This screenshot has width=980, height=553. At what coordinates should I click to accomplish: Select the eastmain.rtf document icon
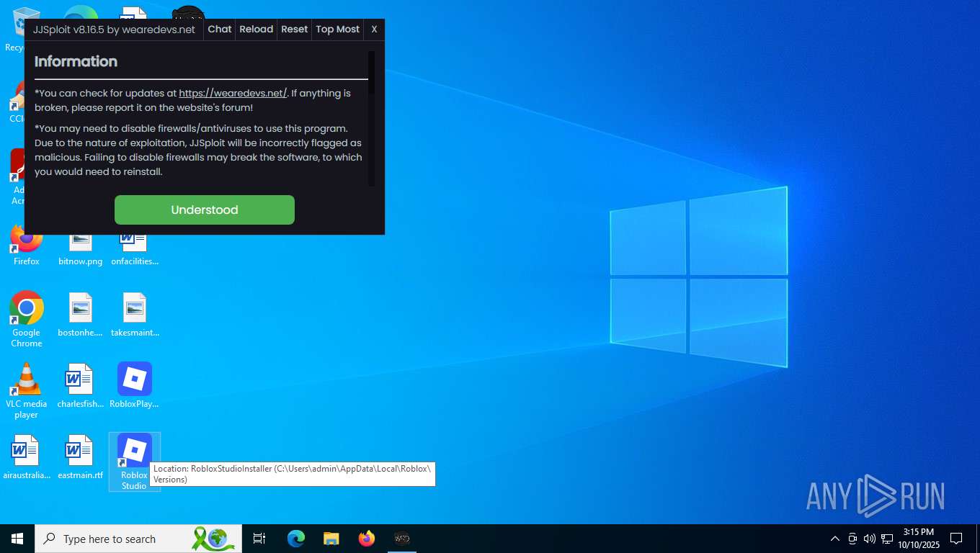coord(80,457)
